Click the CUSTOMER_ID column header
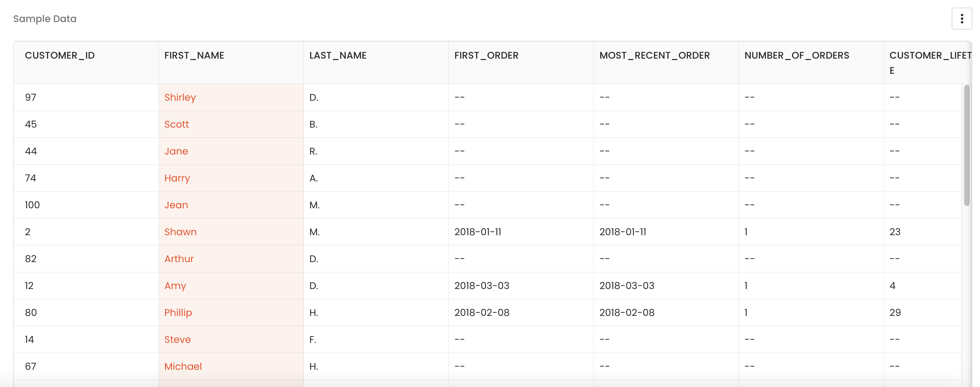The image size is (980, 387). tap(60, 56)
